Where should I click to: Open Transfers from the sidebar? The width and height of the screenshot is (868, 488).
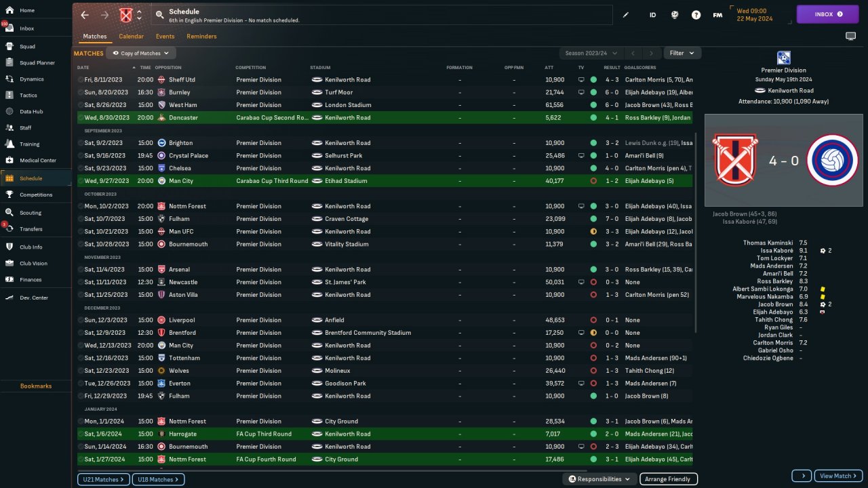click(35, 229)
